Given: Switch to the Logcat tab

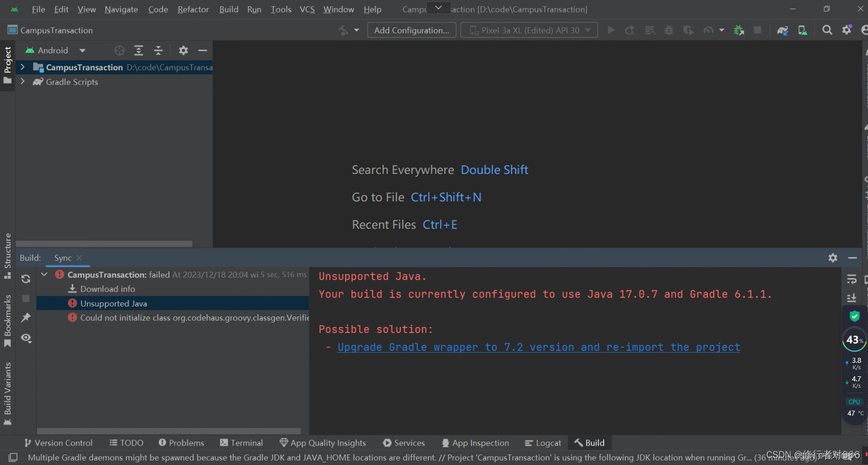Looking at the screenshot, I should pos(543,443).
